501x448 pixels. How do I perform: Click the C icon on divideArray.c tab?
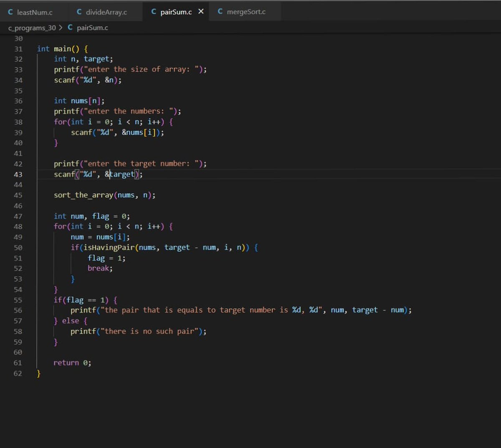tap(78, 12)
